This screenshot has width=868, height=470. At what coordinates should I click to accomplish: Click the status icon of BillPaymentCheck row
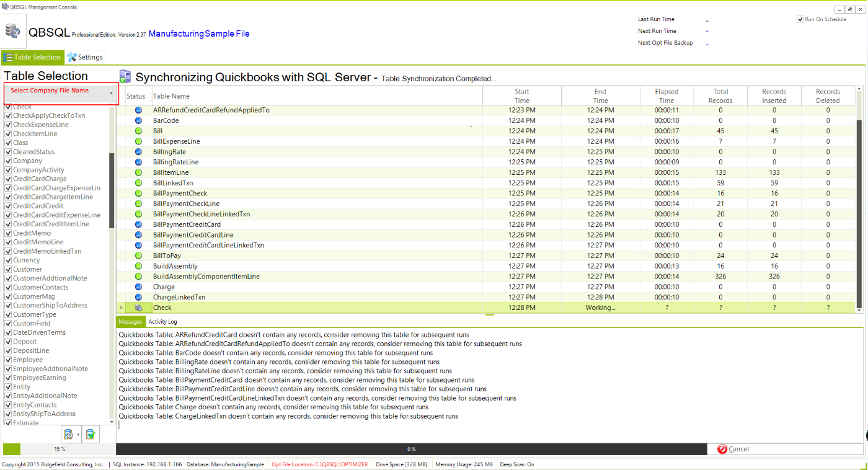[x=138, y=193]
